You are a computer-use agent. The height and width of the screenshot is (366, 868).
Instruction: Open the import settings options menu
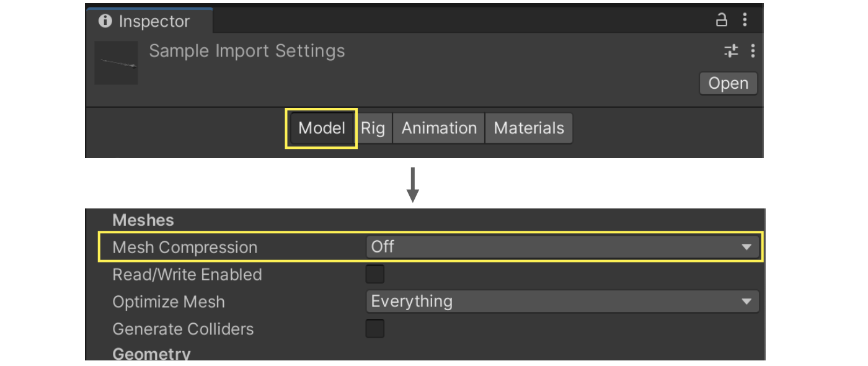click(752, 51)
